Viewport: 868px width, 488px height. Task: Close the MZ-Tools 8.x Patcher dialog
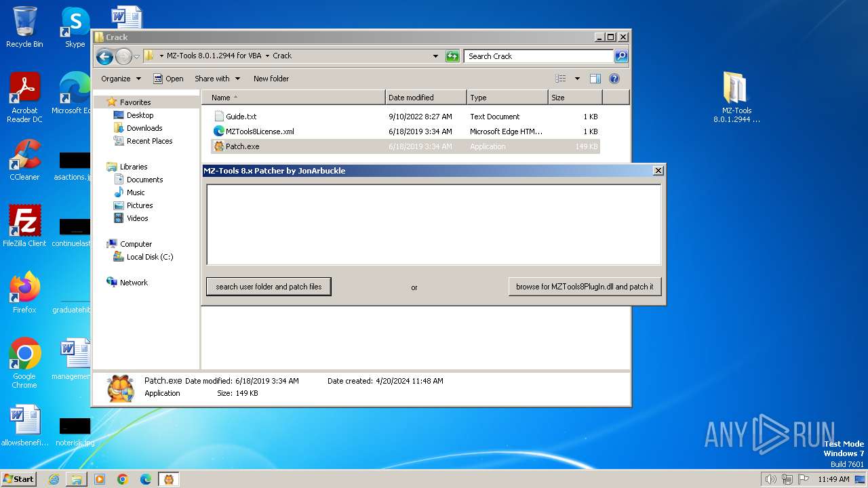pos(658,171)
